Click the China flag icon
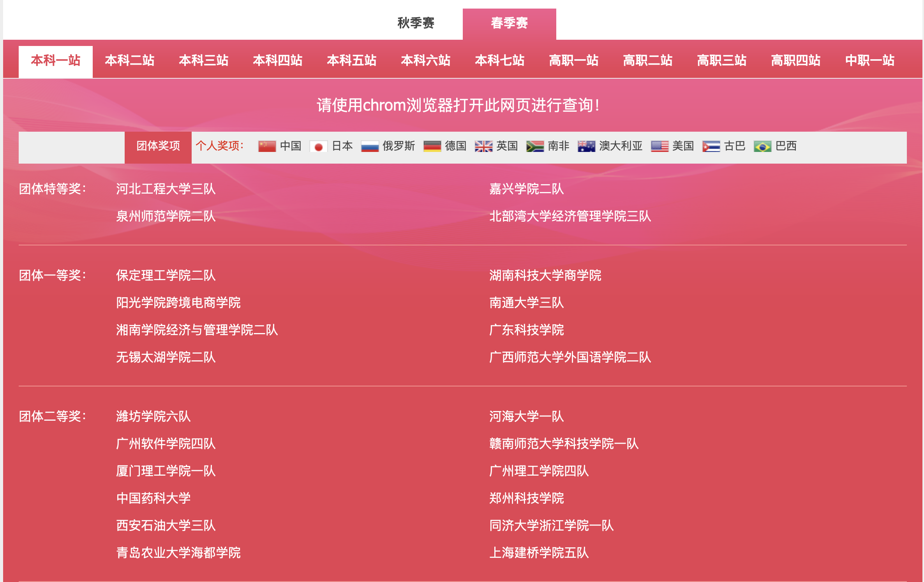Viewport: 924px width, 582px height. pos(267,146)
